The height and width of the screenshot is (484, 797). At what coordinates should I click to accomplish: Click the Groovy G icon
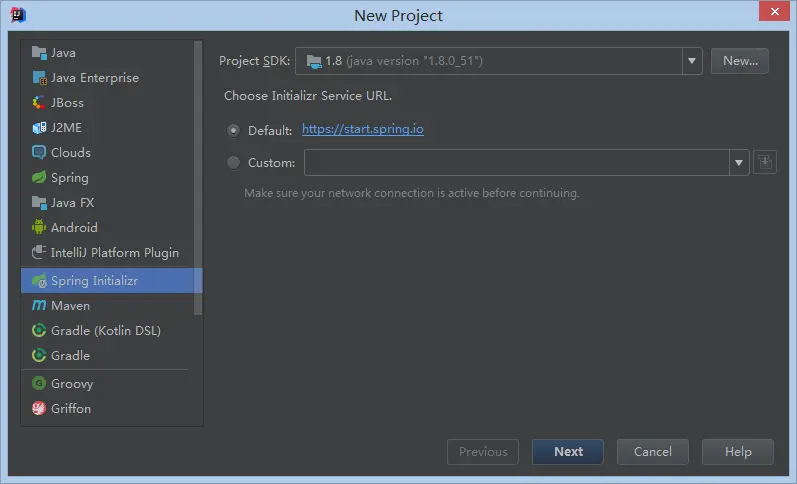[39, 383]
